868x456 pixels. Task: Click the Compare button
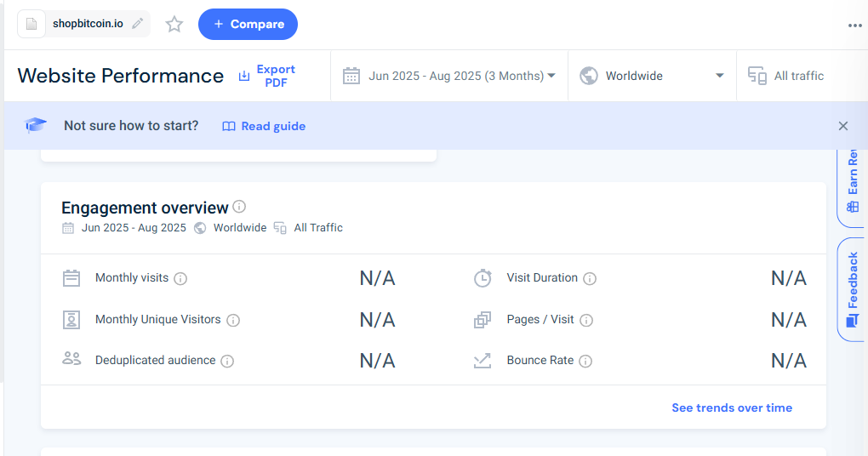pos(248,24)
